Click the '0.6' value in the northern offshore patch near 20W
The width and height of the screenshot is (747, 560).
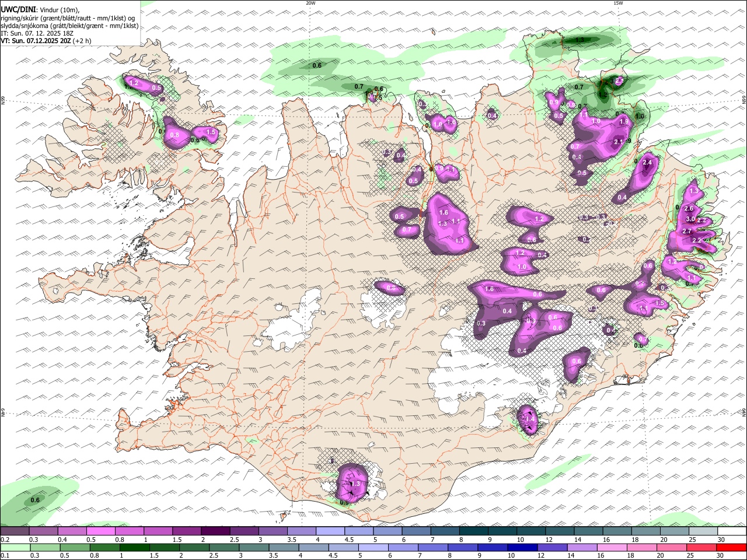317,65
